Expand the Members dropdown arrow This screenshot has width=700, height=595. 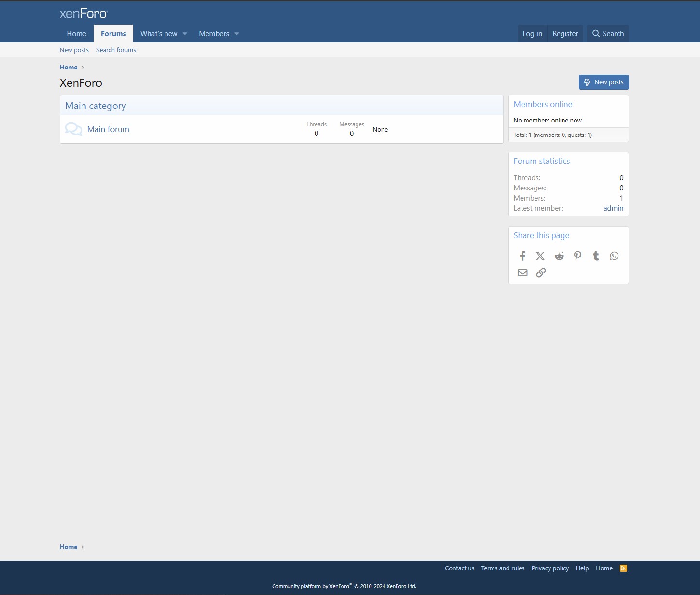tap(236, 34)
